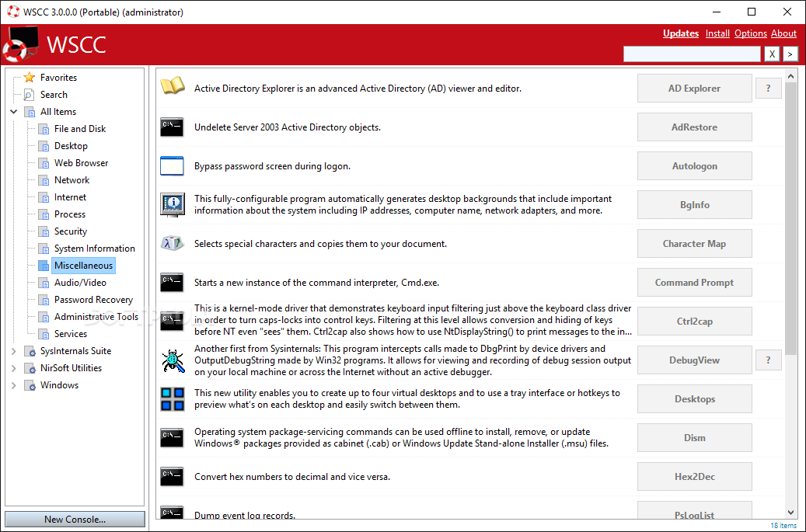
Task: Launch Character Map
Action: click(x=694, y=243)
